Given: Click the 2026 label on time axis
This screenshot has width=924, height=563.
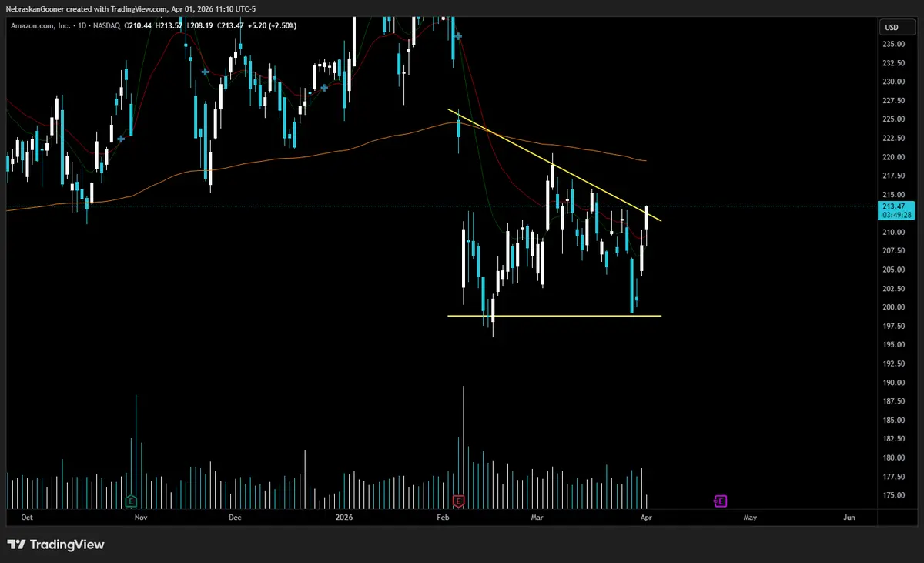Looking at the screenshot, I should pos(343,518).
